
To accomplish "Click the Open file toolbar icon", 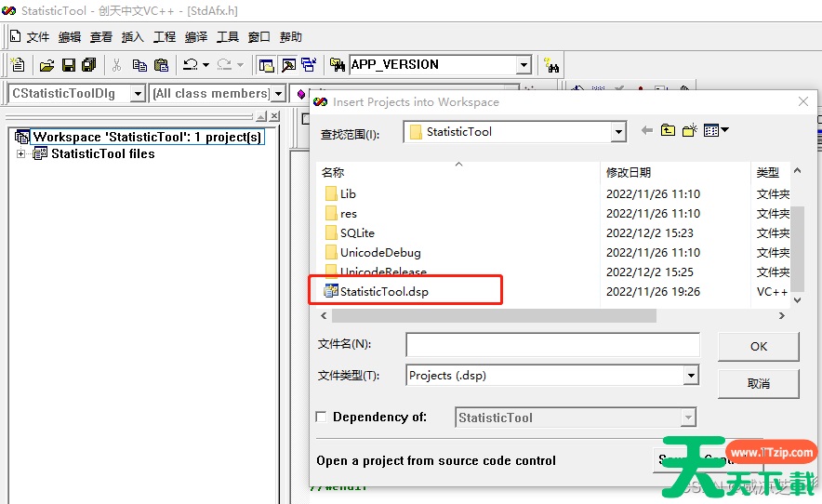I will click(x=46, y=65).
